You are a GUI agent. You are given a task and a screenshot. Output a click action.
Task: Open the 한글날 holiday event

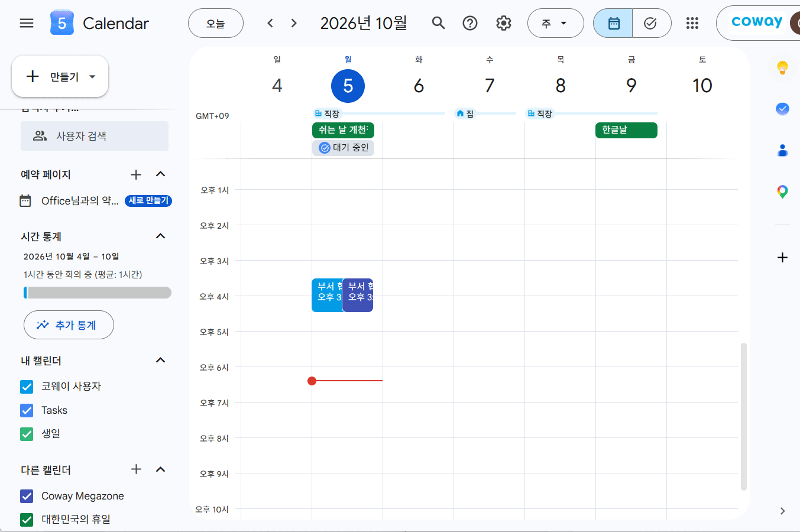[x=626, y=130]
